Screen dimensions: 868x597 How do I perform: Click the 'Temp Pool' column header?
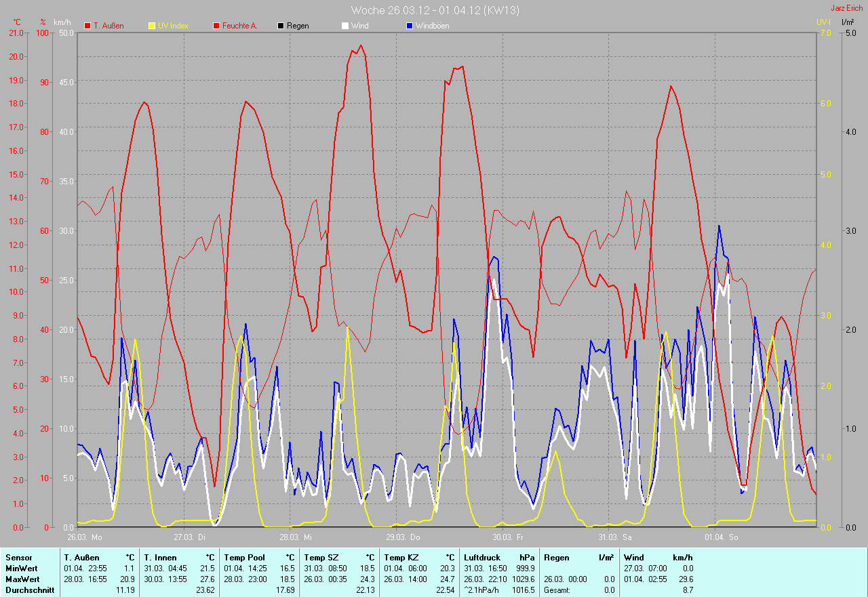click(244, 557)
